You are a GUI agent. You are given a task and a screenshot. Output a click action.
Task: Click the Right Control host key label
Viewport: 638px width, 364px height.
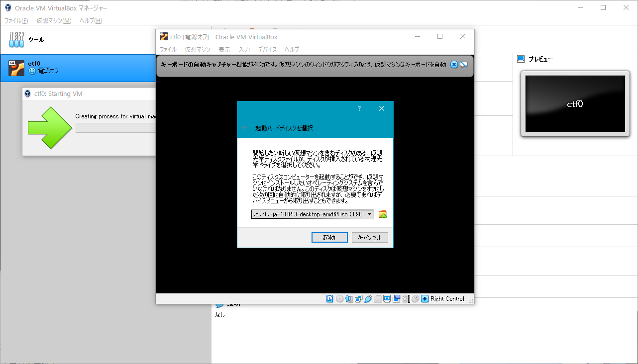(x=447, y=299)
